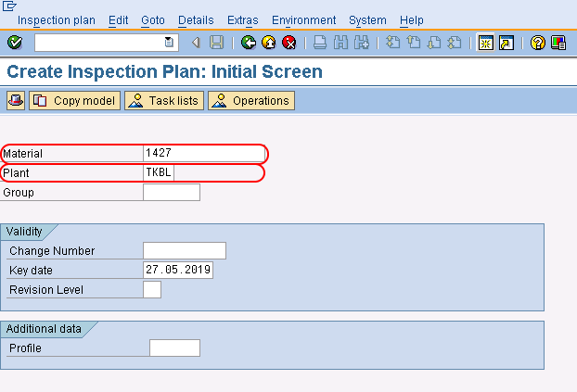This screenshot has width=577, height=392.
Task: Go to First page icon
Action: tap(393, 43)
